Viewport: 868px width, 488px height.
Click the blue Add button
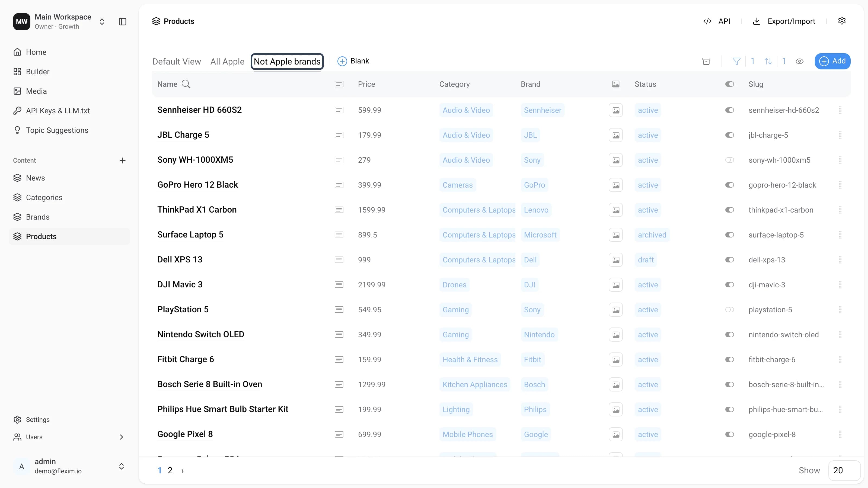pyautogui.click(x=832, y=61)
